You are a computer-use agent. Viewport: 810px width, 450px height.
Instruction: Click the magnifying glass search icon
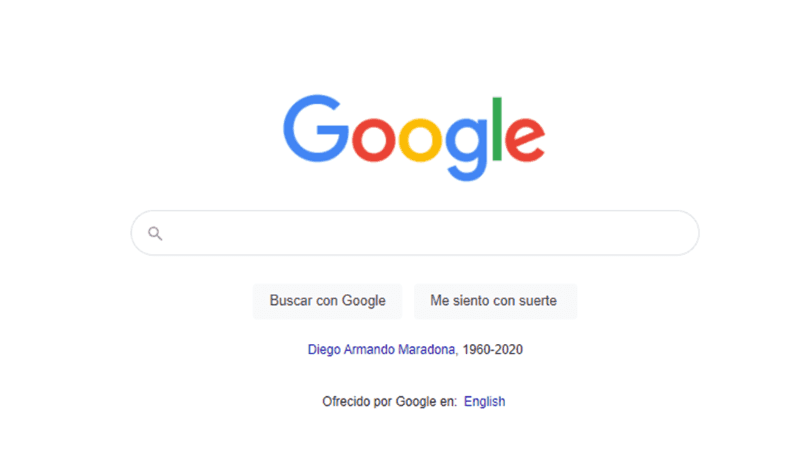tap(155, 234)
